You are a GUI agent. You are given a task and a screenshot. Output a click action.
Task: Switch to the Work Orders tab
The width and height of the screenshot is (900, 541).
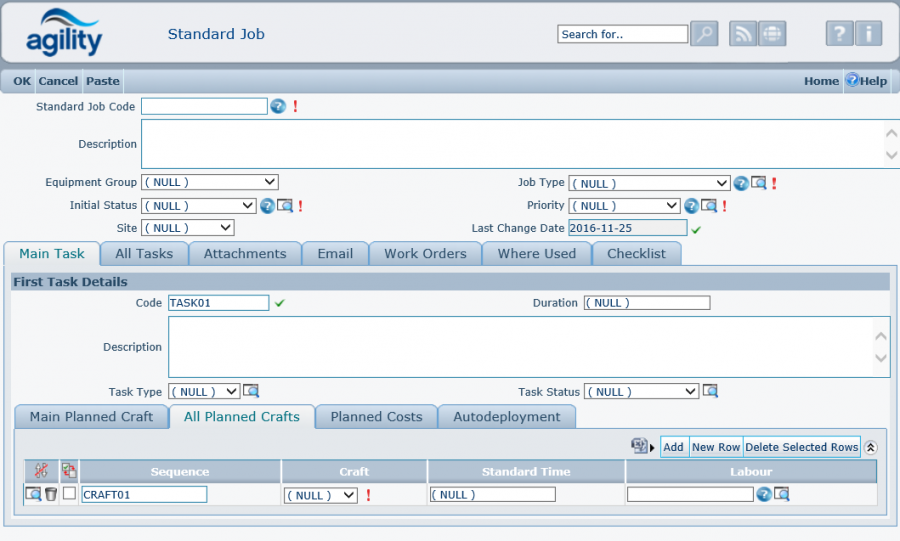point(425,254)
